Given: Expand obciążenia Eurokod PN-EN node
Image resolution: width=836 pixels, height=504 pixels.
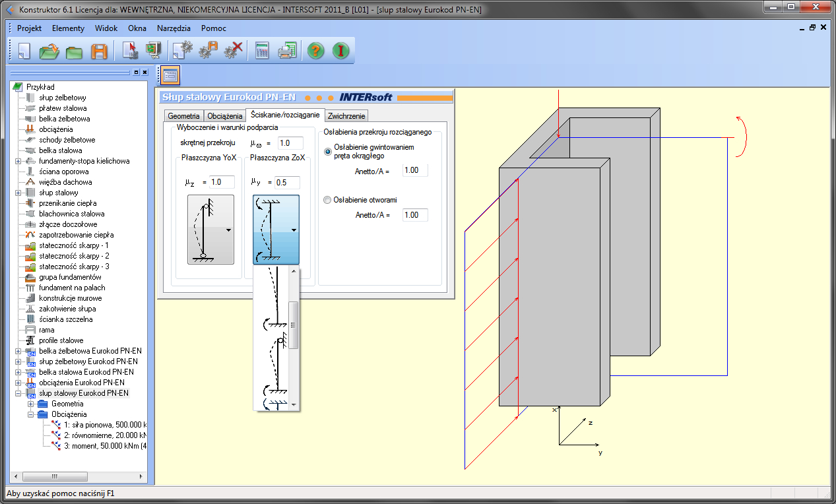Looking at the screenshot, I should click(18, 383).
